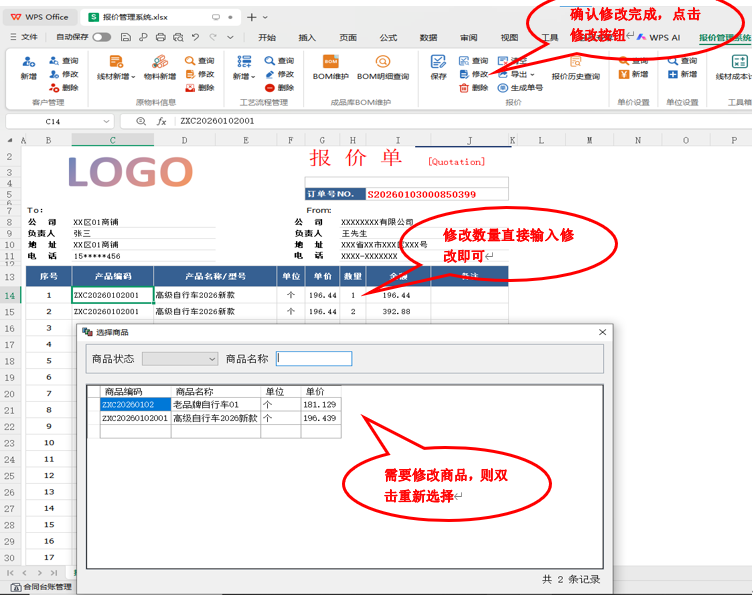
Task: Click 查询 in the 工艺流程管理 group
Action: 279,61
